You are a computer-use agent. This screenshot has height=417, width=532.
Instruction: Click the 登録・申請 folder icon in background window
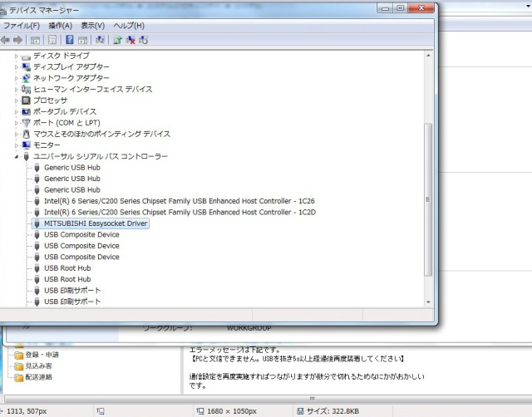[19, 355]
